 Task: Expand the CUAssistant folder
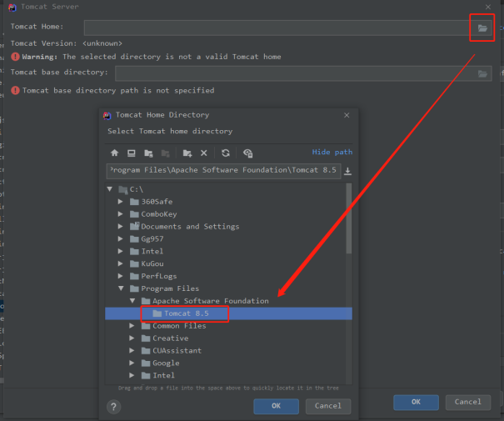132,351
